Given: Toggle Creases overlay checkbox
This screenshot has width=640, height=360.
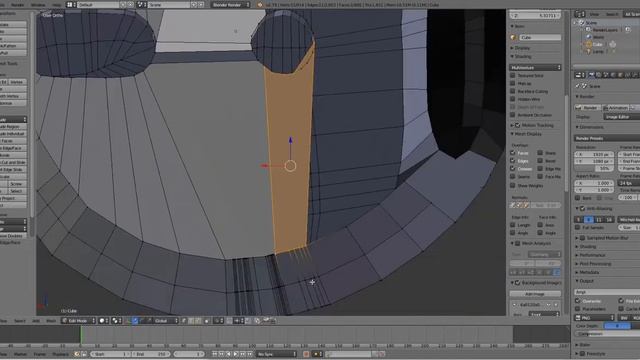Looking at the screenshot, I should (x=513, y=168).
